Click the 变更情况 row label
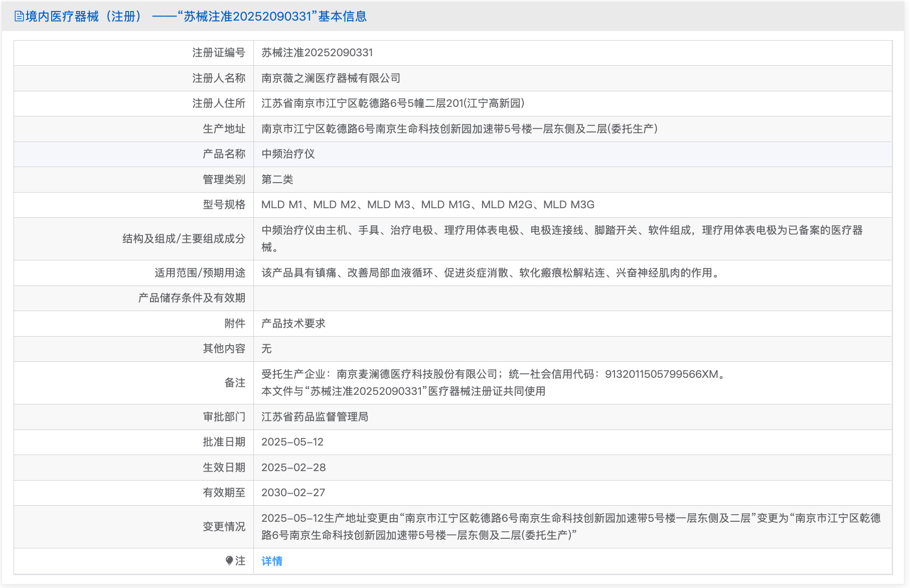This screenshot has width=910, height=588. click(224, 527)
